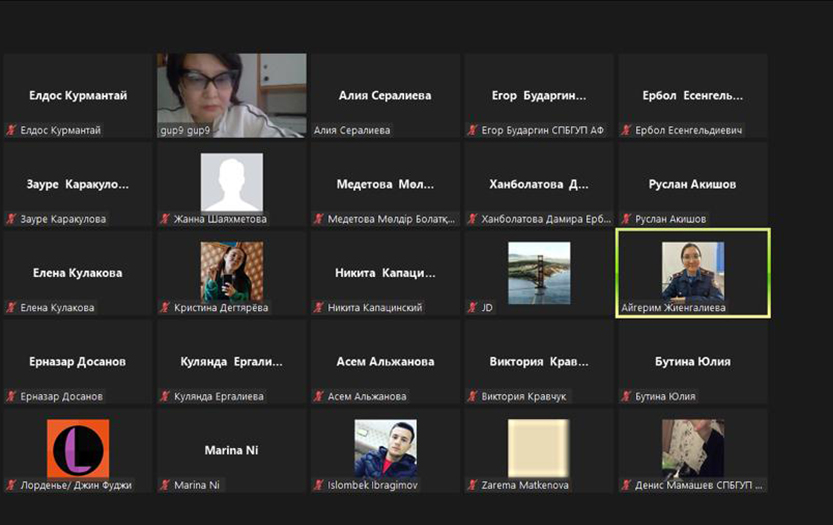The height and width of the screenshot is (525, 833).
Task: Click Кристина Дегтярёва profile picture
Action: click(231, 271)
